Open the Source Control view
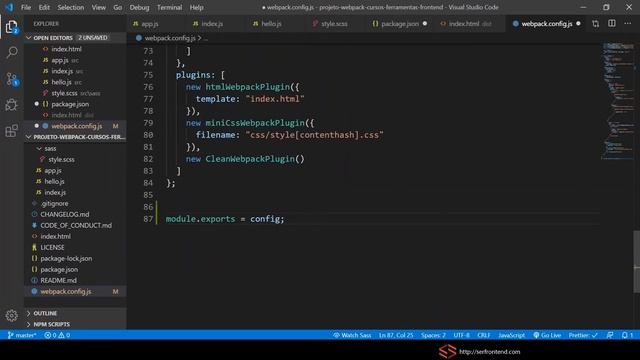 (12, 79)
